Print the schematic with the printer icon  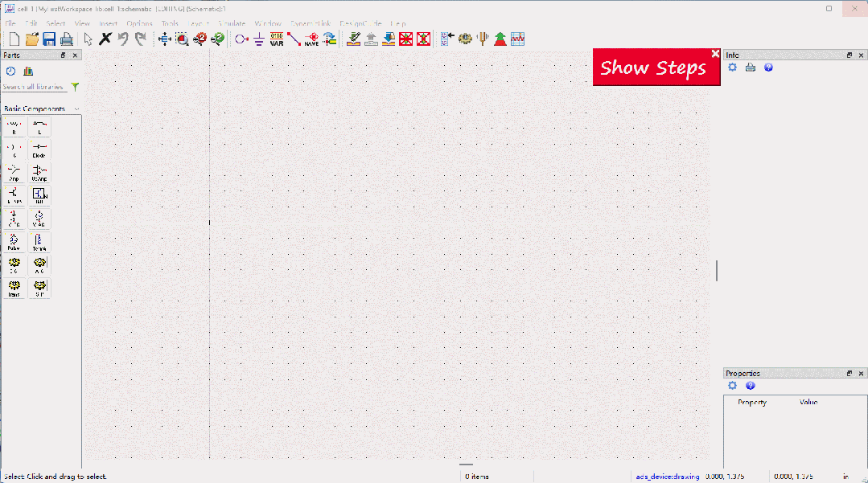click(x=67, y=39)
